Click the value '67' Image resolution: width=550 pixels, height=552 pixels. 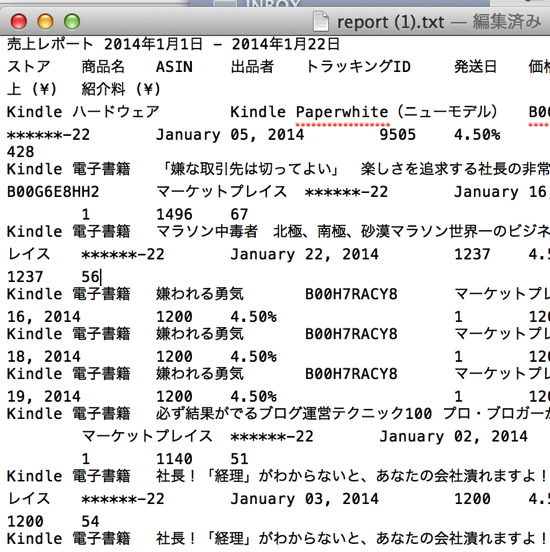pos(239,214)
